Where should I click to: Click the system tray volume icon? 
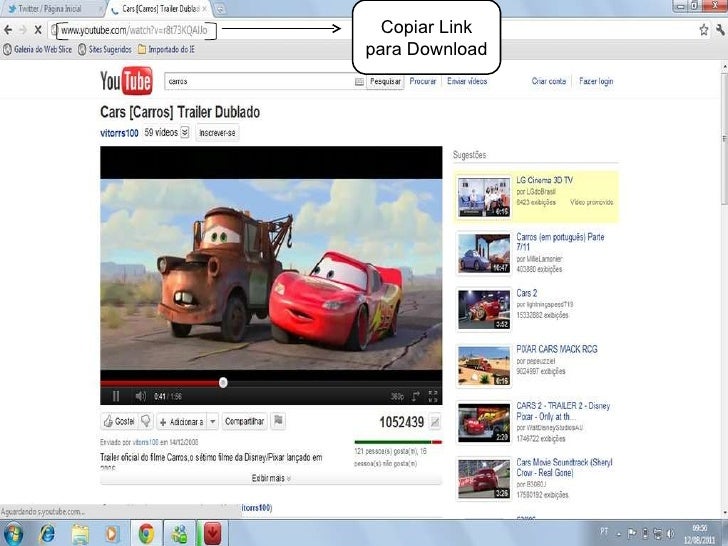coord(671,533)
